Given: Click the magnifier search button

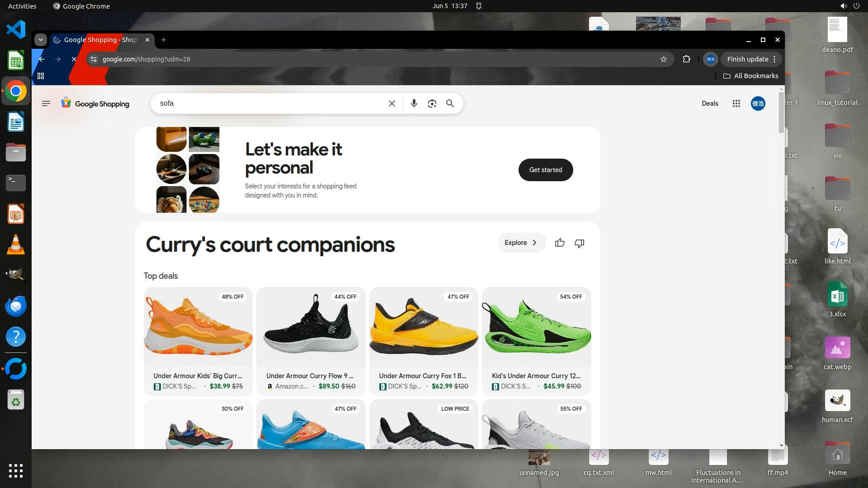Looking at the screenshot, I should (x=450, y=103).
